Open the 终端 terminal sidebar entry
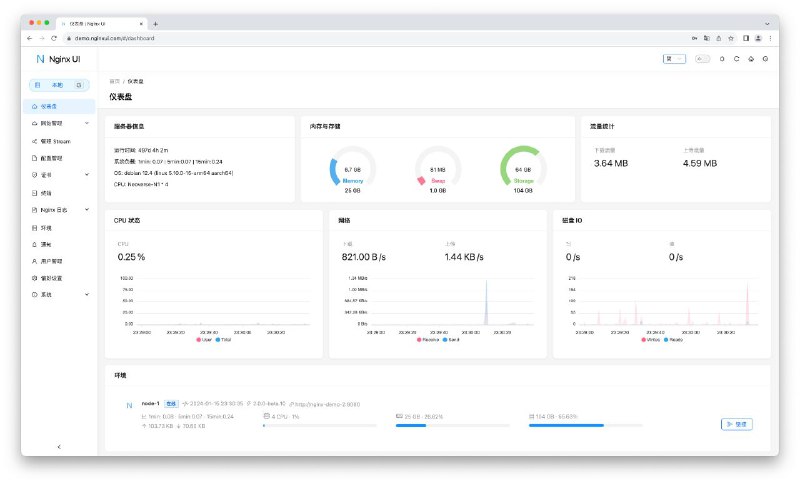The width and height of the screenshot is (800, 484). point(59,193)
